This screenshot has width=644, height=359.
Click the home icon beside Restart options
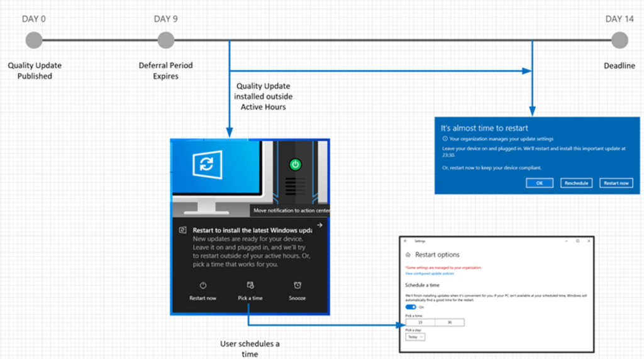[408, 255]
